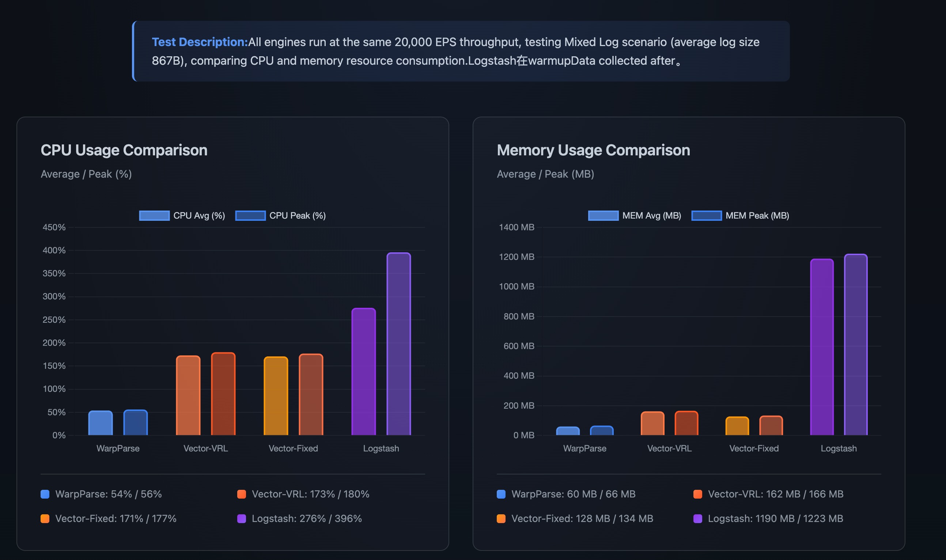Viewport: 946px width, 560px height.
Task: Click the Memory Usage Comparison title
Action: [593, 150]
